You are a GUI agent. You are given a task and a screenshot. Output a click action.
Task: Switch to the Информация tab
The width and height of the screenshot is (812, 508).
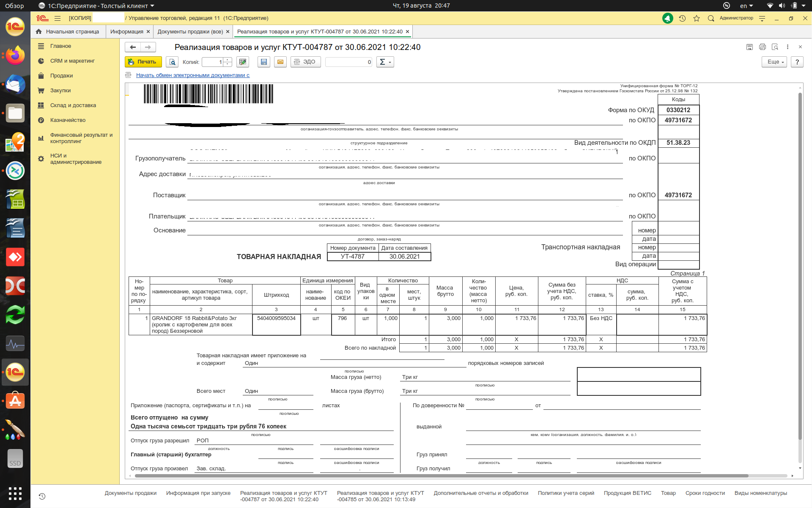126,32
